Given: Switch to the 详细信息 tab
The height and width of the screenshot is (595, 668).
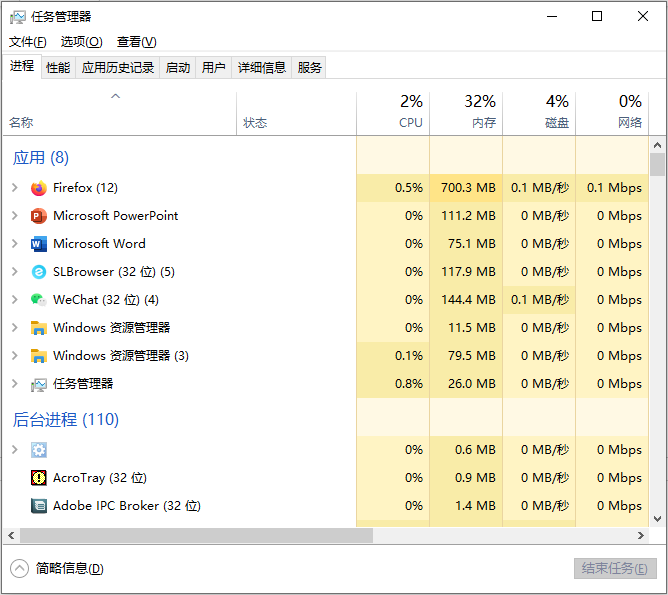Looking at the screenshot, I should [262, 67].
